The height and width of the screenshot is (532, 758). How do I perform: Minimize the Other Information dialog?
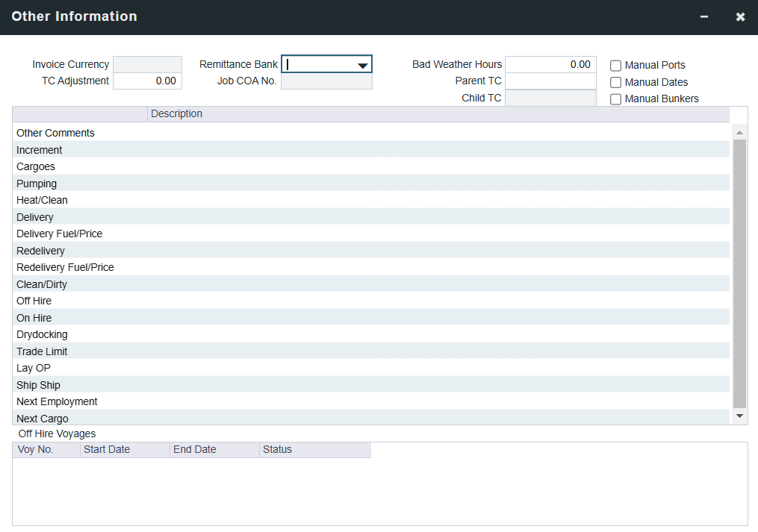(703, 16)
